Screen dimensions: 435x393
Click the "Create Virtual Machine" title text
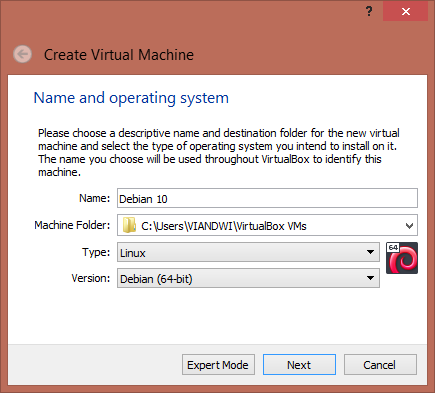click(x=119, y=55)
